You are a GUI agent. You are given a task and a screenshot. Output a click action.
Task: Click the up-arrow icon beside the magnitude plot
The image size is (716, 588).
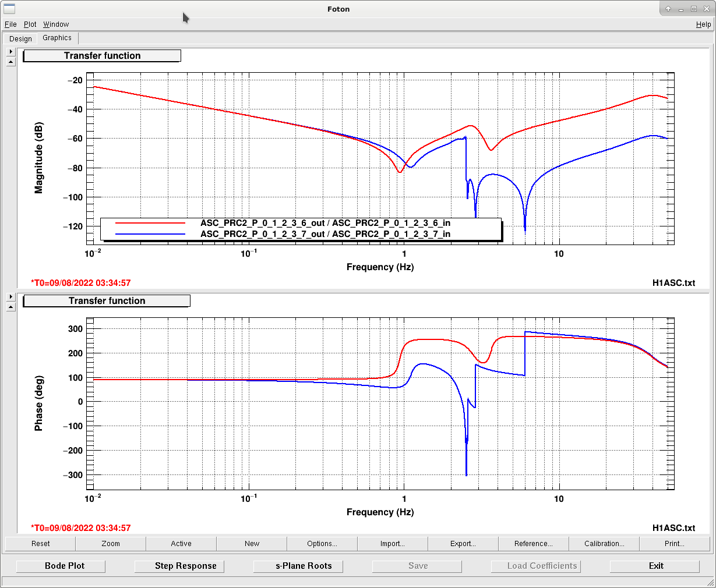10,62
